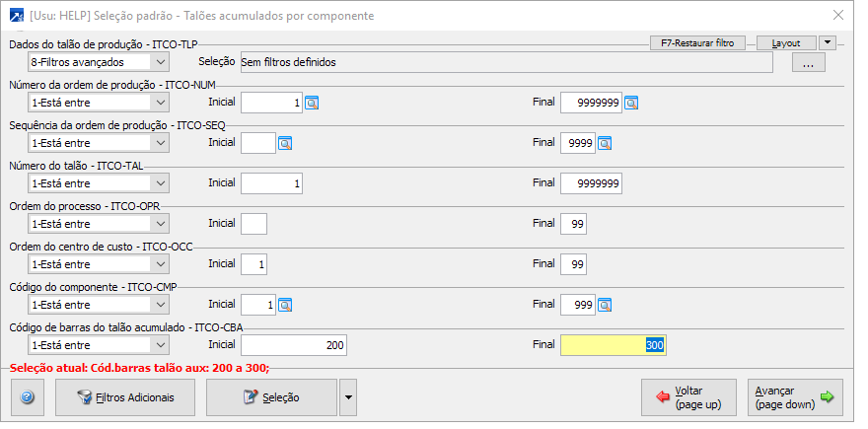The height and width of the screenshot is (429, 868).
Task: Click the blue help icon button
Action: click(x=28, y=397)
